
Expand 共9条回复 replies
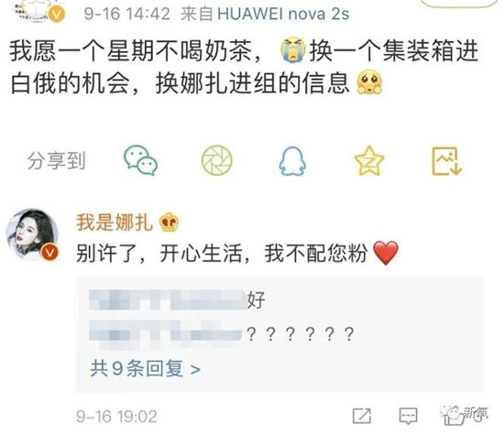(x=146, y=368)
